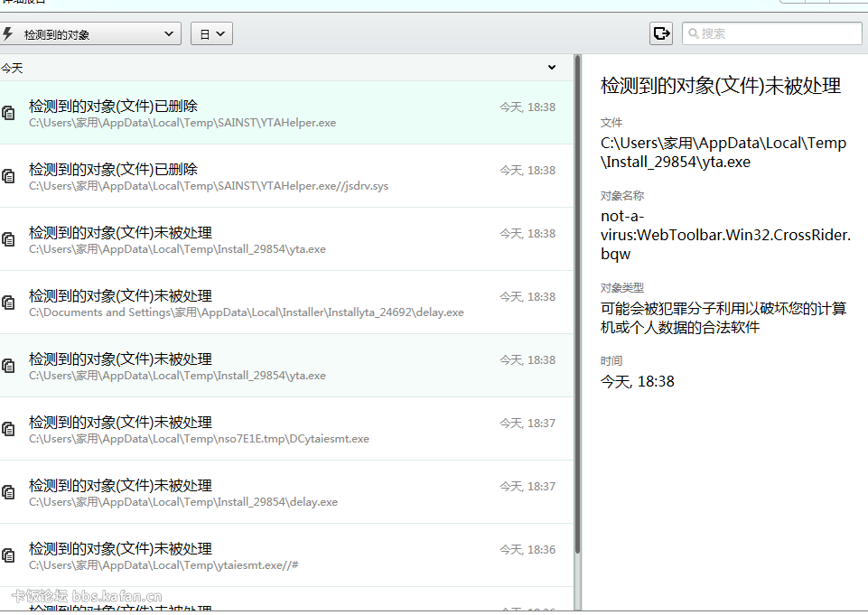Image resolution: width=868 pixels, height=615 pixels.
Task: Click the file icon of the Installyta_24692 delay.exe row
Action: click(x=8, y=303)
